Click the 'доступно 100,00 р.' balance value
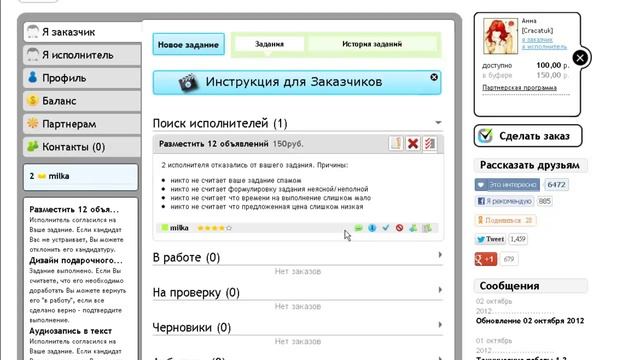Viewport: 640px width, 360px height. (x=552, y=65)
